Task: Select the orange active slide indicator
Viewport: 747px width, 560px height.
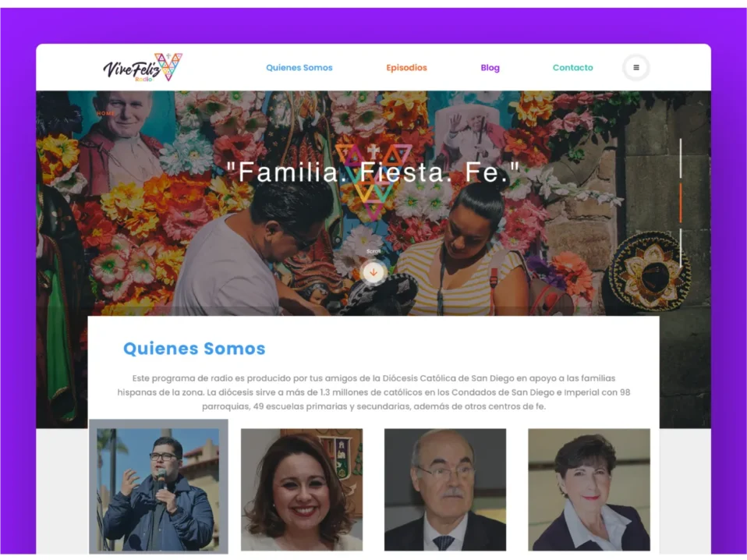Action: (x=680, y=203)
